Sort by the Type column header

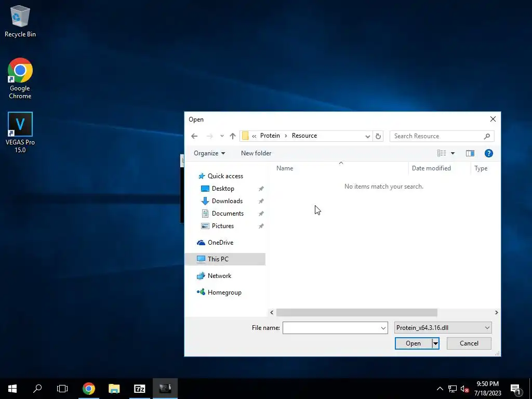pos(481,168)
